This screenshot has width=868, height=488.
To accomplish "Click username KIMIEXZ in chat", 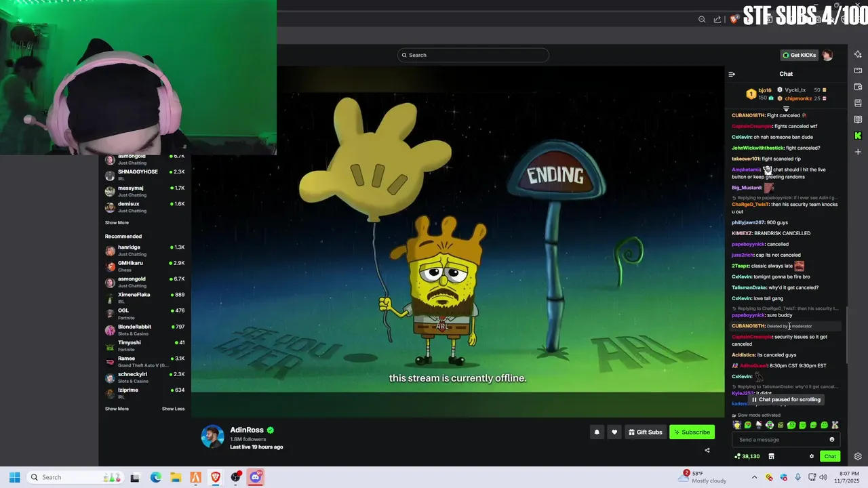I will (742, 233).
